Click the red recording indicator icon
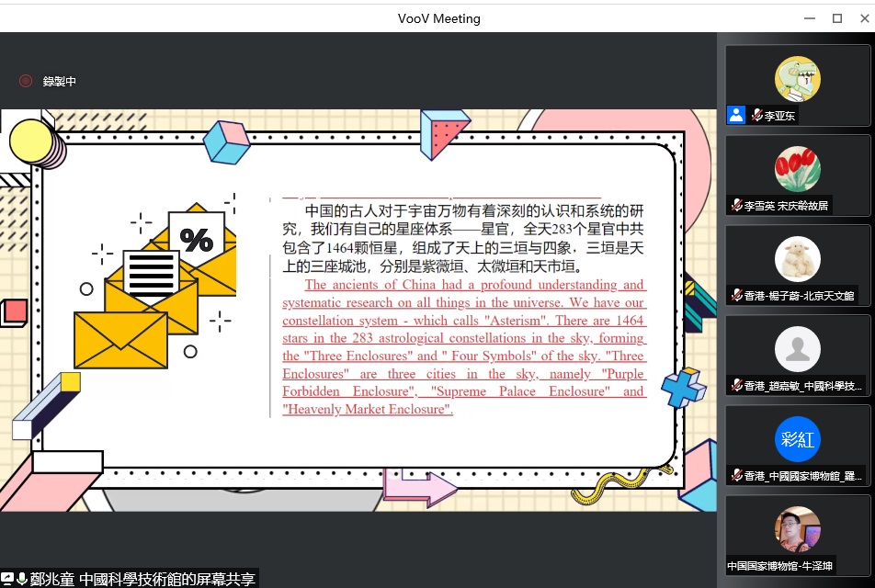The image size is (875, 588). 26,81
